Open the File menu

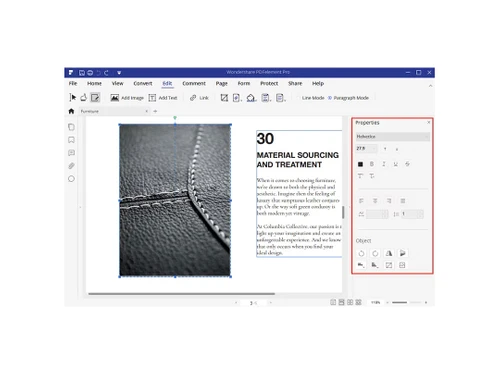[73, 83]
